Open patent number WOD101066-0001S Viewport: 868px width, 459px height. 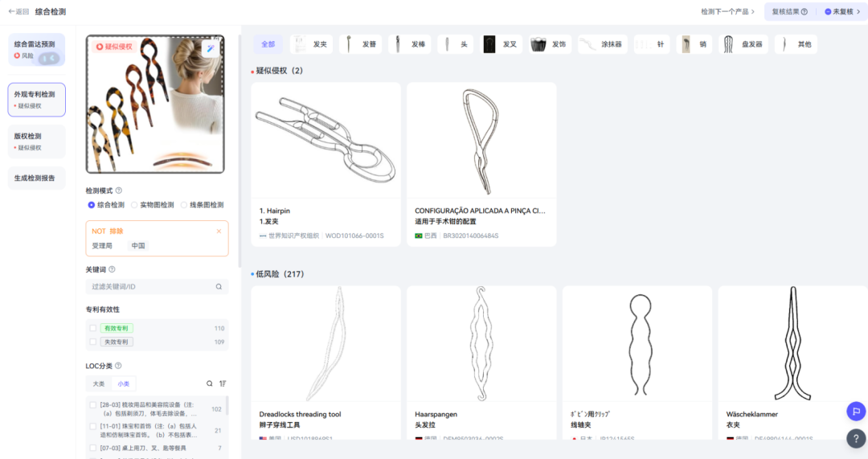click(354, 236)
